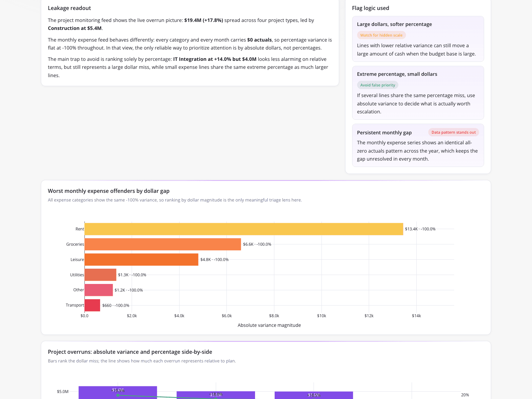Click the '$1.3K · -100.0%' Utilities label
This screenshot has width=532, height=399.
pyautogui.click(x=132, y=275)
